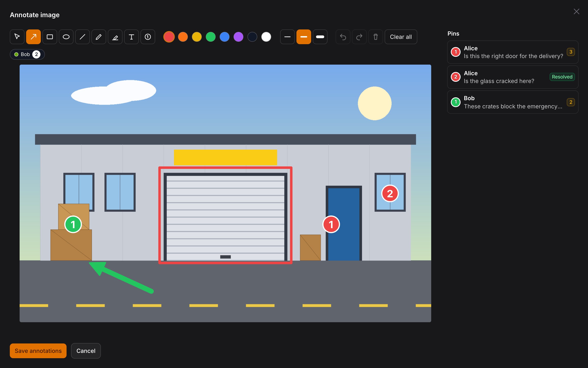588x368 pixels.
Task: Pick the yellow color swatch
Action: (x=197, y=37)
